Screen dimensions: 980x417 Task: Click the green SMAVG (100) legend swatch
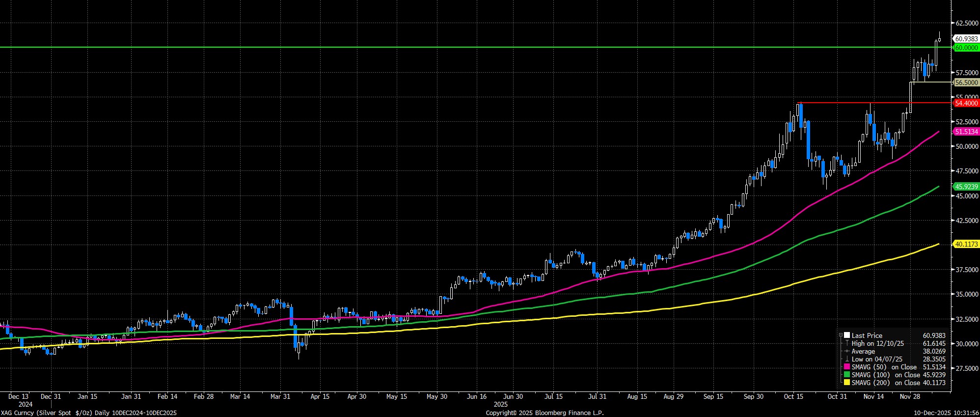847,375
